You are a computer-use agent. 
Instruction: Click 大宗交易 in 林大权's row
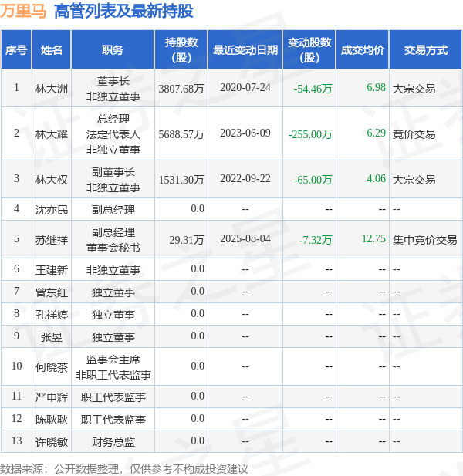414,180
